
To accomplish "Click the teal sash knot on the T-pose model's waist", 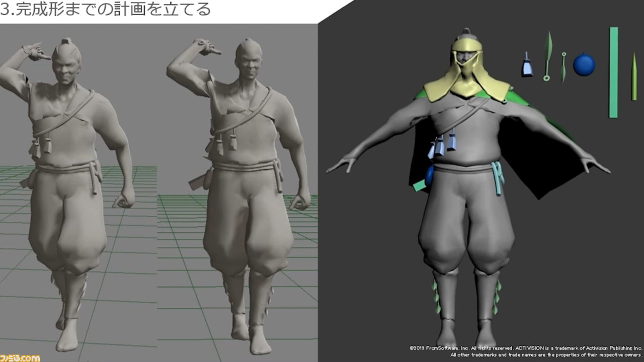I will click(x=497, y=178).
